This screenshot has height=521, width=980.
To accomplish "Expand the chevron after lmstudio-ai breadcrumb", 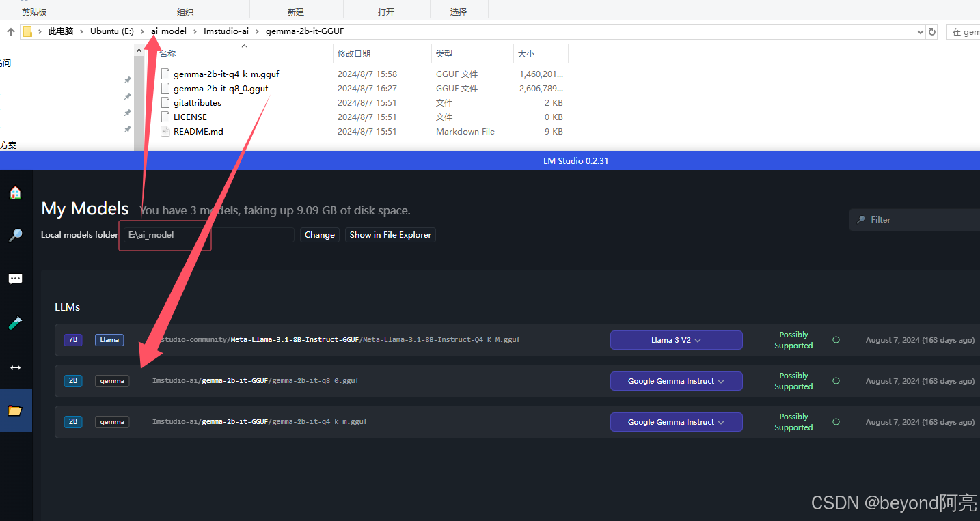I will coord(257,31).
